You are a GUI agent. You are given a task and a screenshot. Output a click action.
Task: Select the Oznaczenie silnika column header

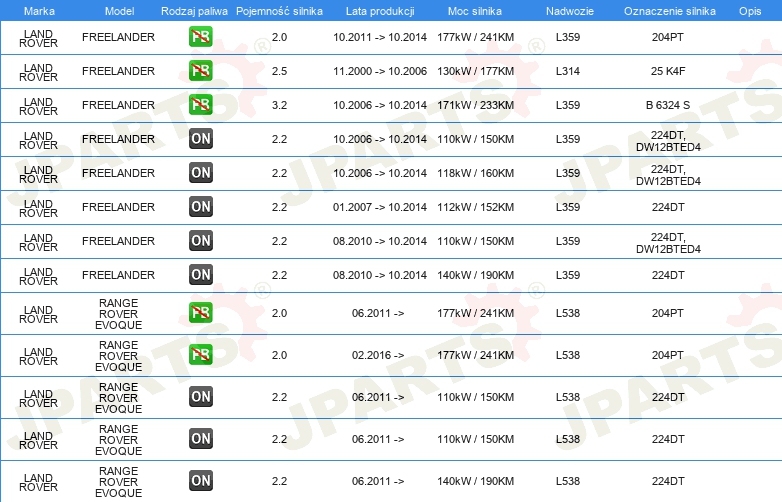[x=669, y=11]
